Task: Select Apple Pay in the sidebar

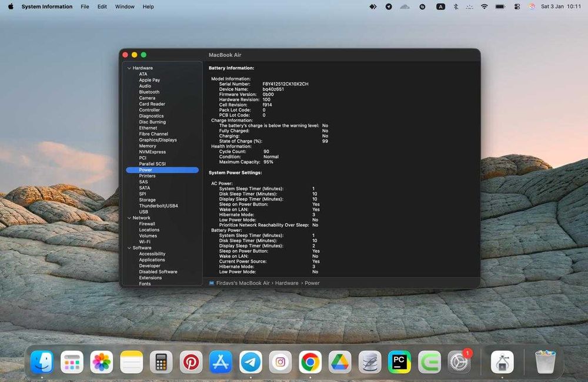Action: coord(149,80)
